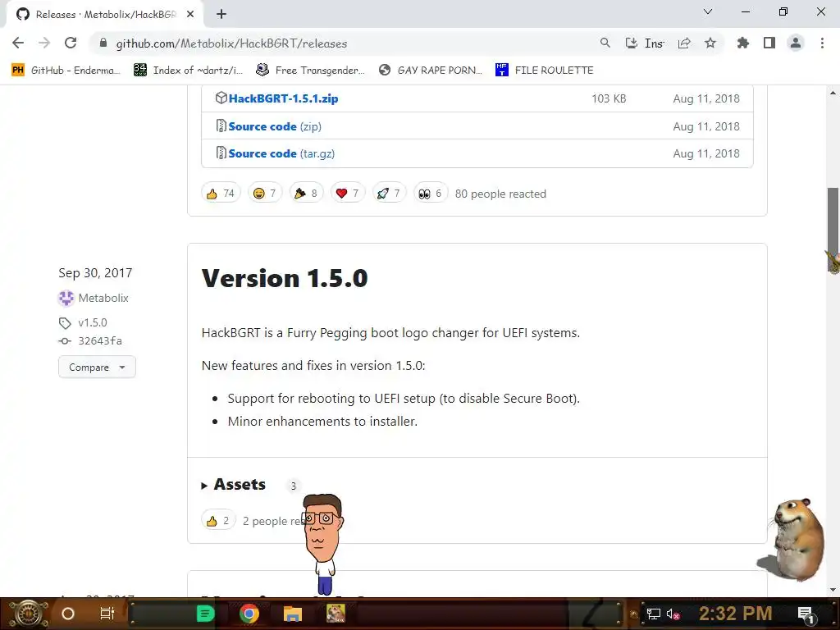Click the scrollbar down arrow
Screen dimensions: 840x630
point(833,590)
